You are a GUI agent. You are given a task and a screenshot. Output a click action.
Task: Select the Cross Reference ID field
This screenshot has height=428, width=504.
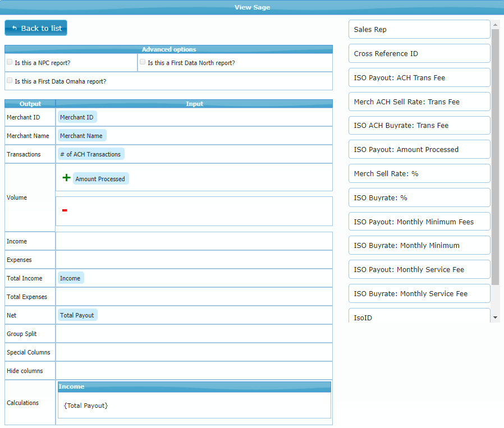click(x=419, y=54)
